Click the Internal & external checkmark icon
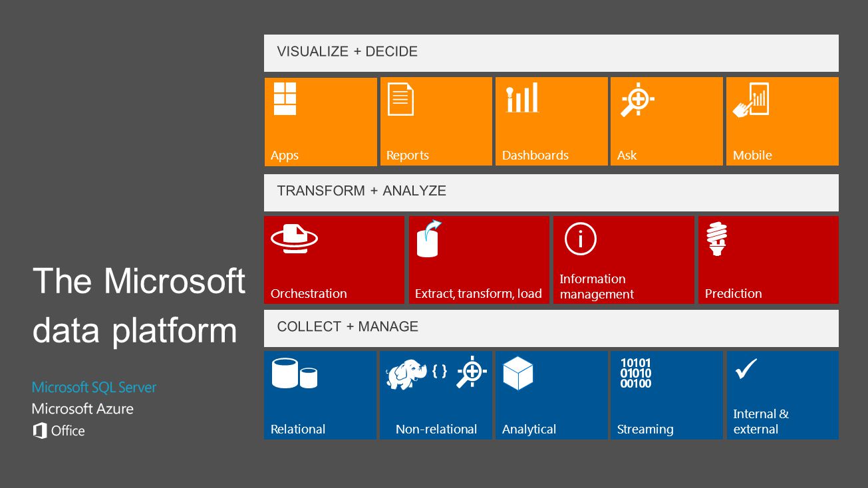The height and width of the screenshot is (488, 868). (746, 368)
